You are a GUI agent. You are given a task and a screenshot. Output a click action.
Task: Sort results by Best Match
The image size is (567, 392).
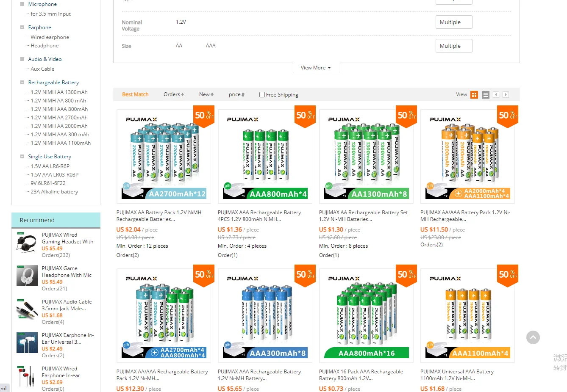135,94
